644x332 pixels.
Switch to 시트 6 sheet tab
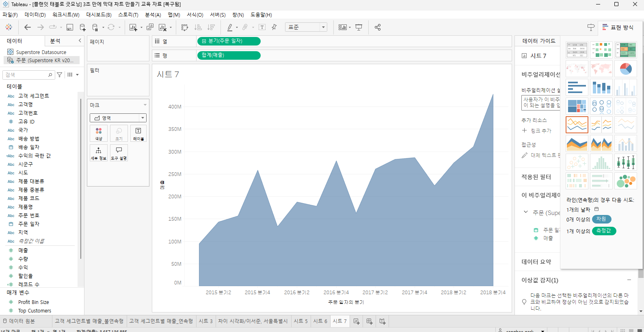320,321
